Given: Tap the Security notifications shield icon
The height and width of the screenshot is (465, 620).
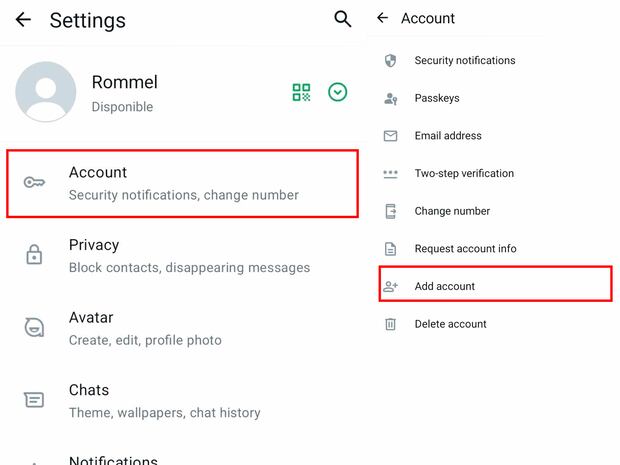Looking at the screenshot, I should point(391,61).
